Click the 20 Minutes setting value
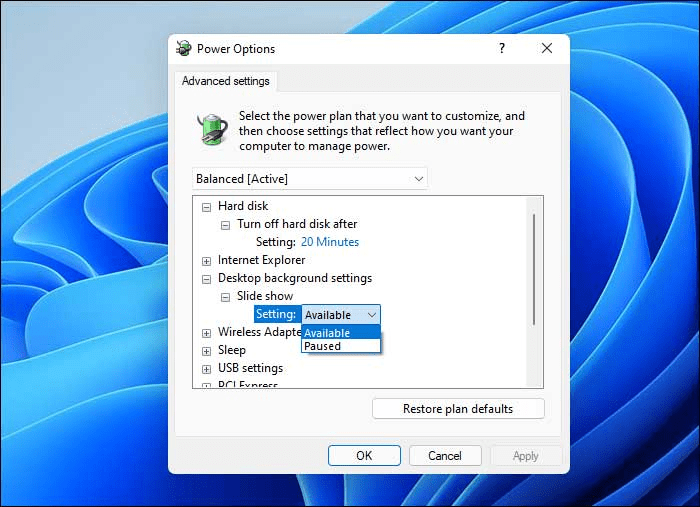The width and height of the screenshot is (700, 507). click(x=330, y=242)
